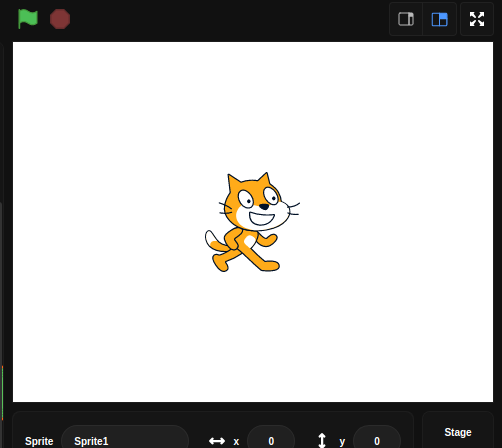Screen dimensions: 502x448
Task: Switch to large stage layout
Action: tap(439, 19)
